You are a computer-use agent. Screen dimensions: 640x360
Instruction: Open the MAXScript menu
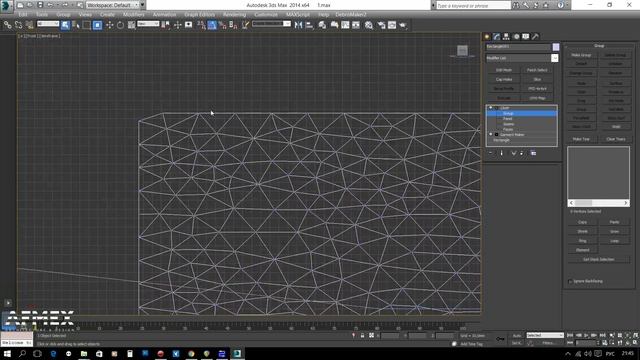298,14
